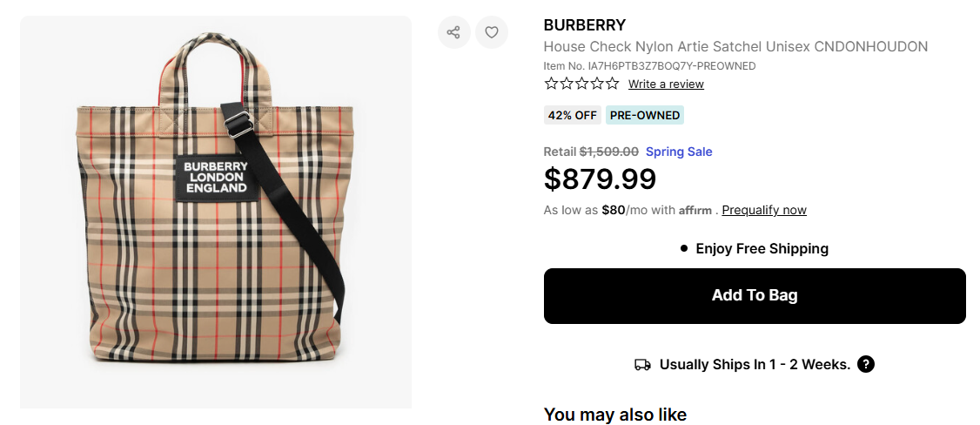Select the third rating star
Screen dimensions: 980x425
click(581, 84)
